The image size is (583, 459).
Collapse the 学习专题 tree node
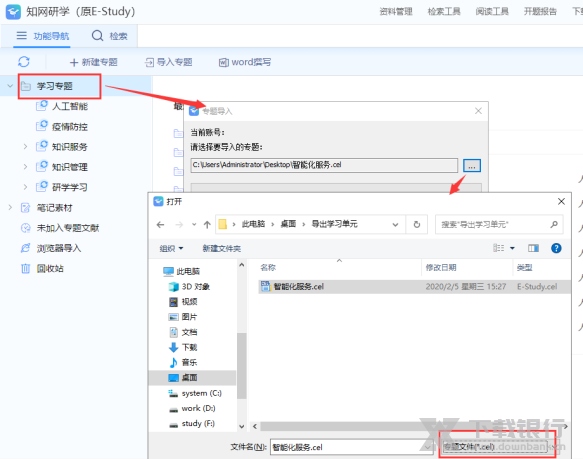(x=10, y=86)
